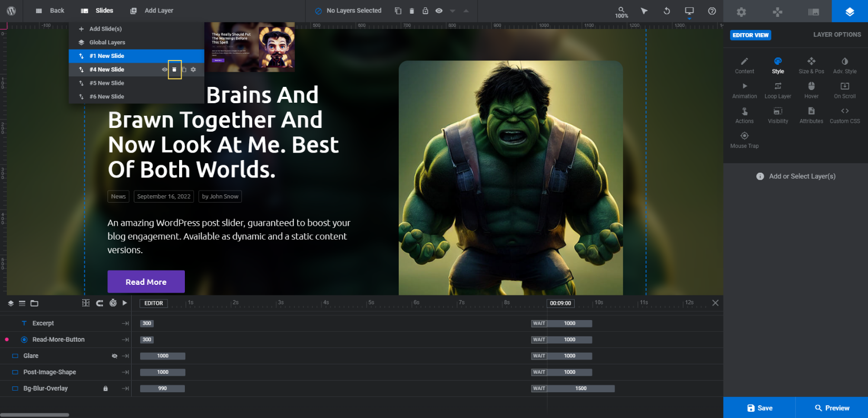Screen dimensions: 868x418
Task: Open the On Scroll options
Action: [x=845, y=91]
